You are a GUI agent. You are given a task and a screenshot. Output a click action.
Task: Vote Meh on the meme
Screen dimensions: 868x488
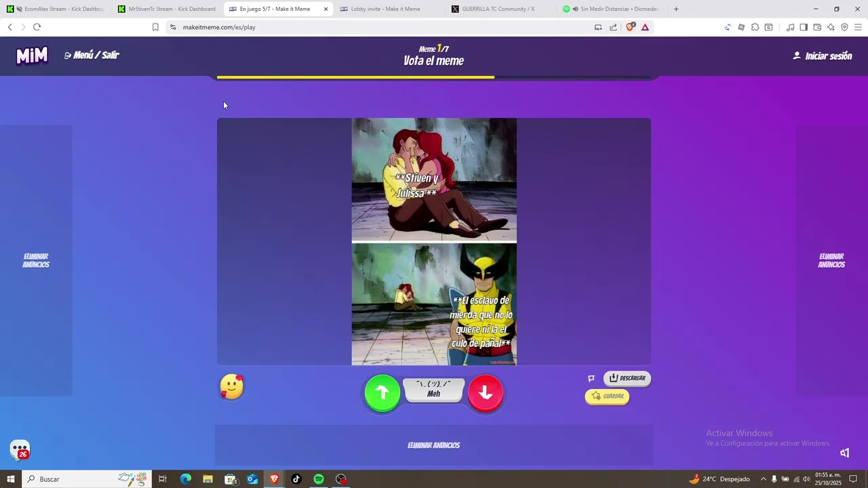click(x=434, y=390)
